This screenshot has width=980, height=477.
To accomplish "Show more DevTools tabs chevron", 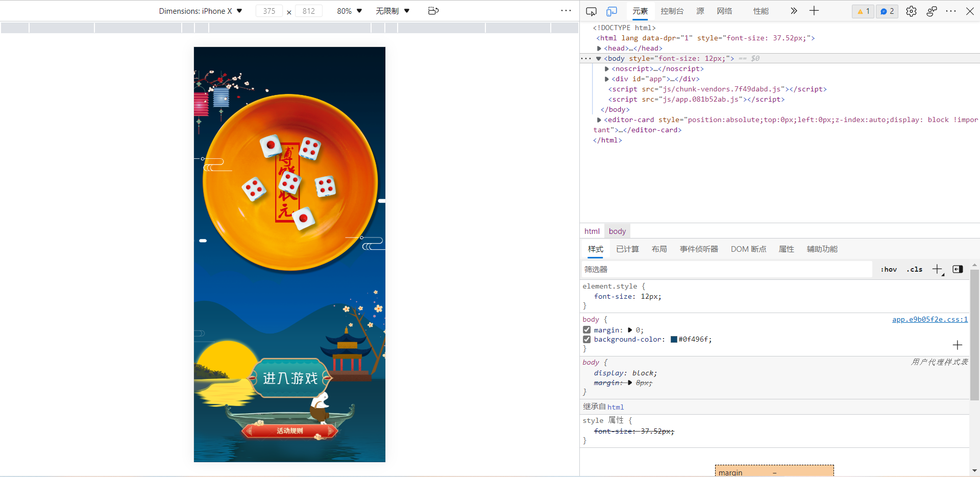I will pos(794,11).
